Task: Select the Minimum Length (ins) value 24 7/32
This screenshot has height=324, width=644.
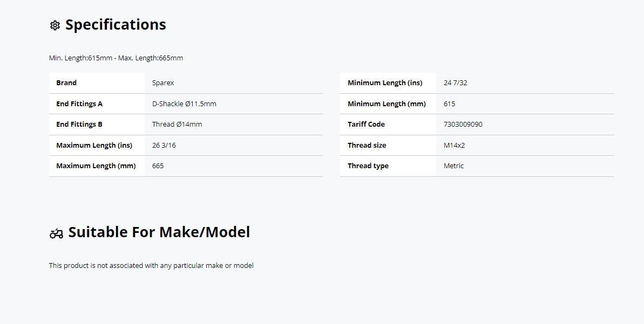Action: tap(456, 83)
